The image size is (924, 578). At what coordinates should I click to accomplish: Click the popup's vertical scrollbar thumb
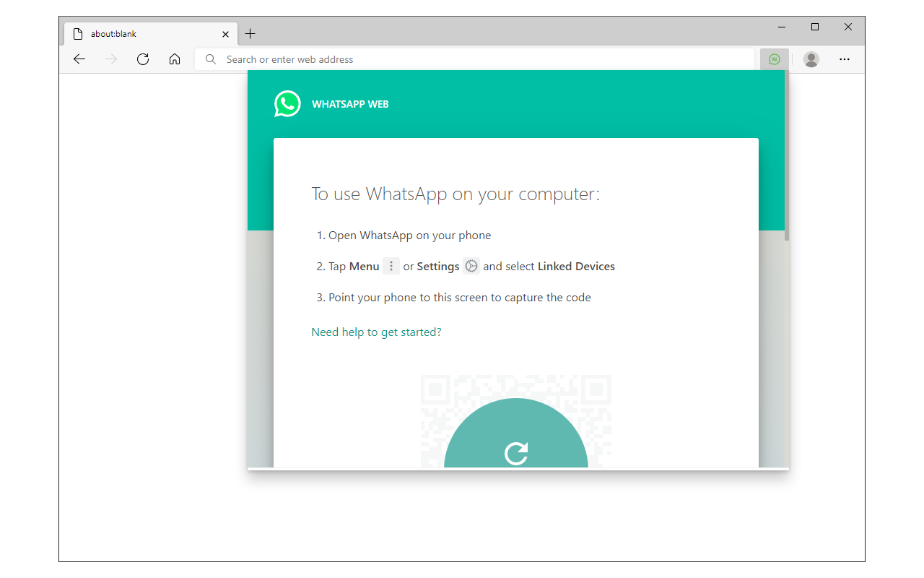point(787,155)
